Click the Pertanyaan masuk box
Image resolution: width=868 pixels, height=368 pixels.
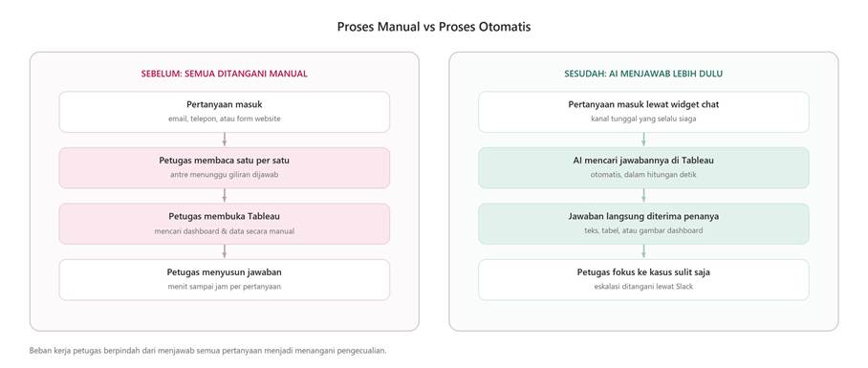click(x=225, y=112)
